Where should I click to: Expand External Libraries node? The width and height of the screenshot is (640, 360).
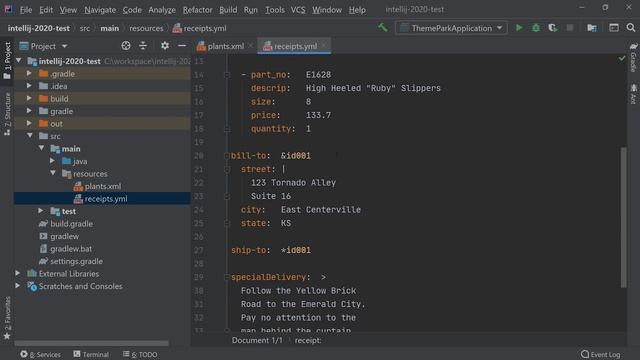coord(18,273)
